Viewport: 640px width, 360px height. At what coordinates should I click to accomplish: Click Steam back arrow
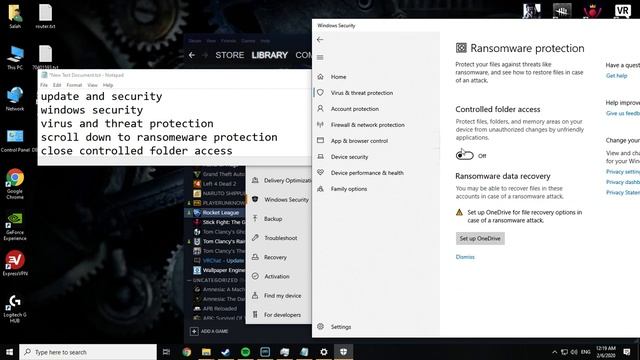(x=192, y=55)
